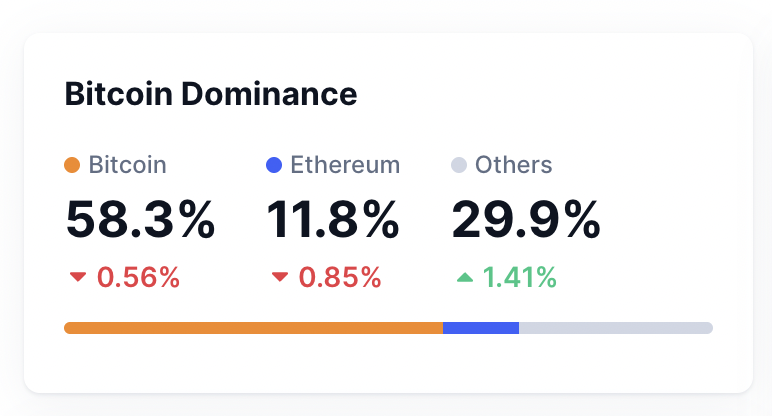Screen dimensions: 772x416
Task: Click the 0.56% Bitcoin change figure
Action: (138, 277)
